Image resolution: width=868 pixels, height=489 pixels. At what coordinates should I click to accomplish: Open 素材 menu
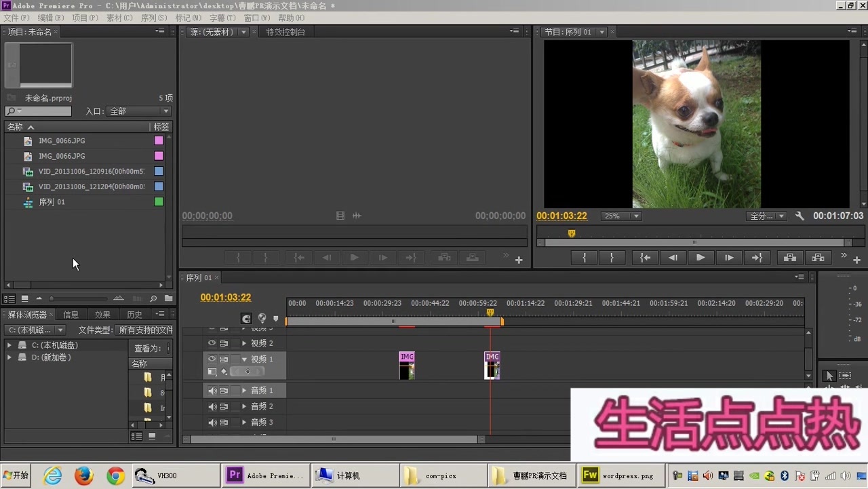point(119,18)
